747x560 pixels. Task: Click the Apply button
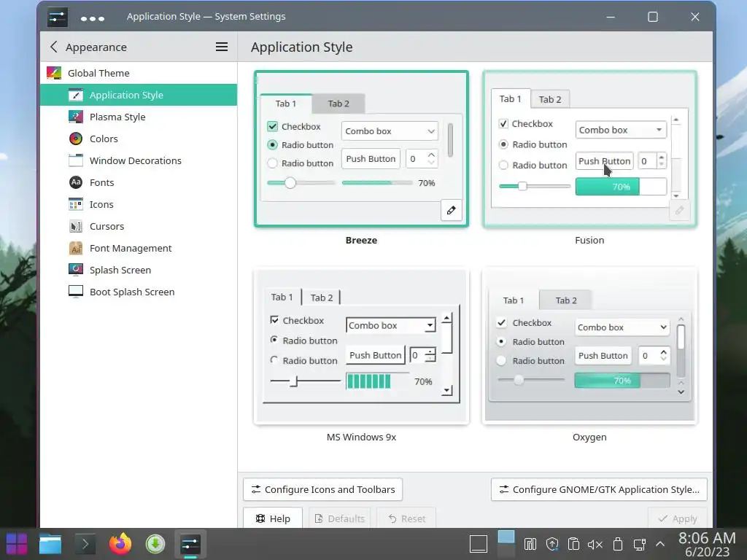pos(678,518)
